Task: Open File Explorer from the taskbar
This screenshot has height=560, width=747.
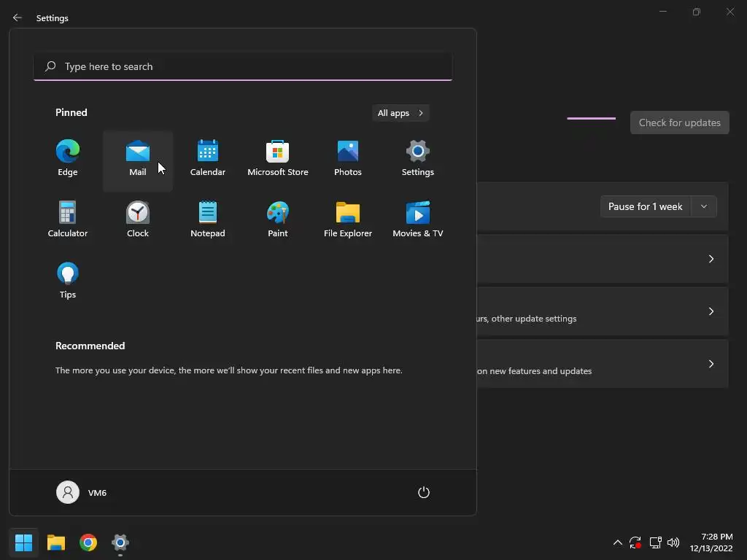Action: pos(55,542)
